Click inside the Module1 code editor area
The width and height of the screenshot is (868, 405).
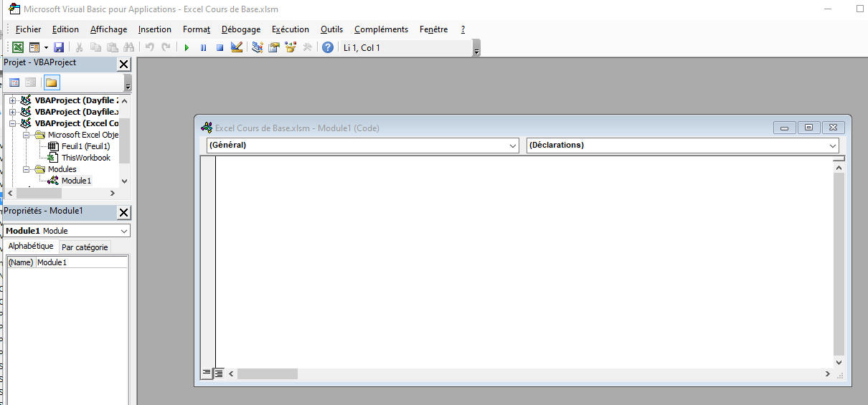point(524,262)
